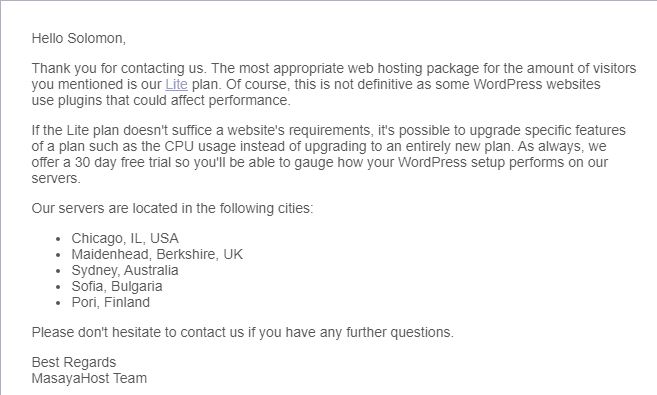Click the Best Regards line

coord(74,362)
